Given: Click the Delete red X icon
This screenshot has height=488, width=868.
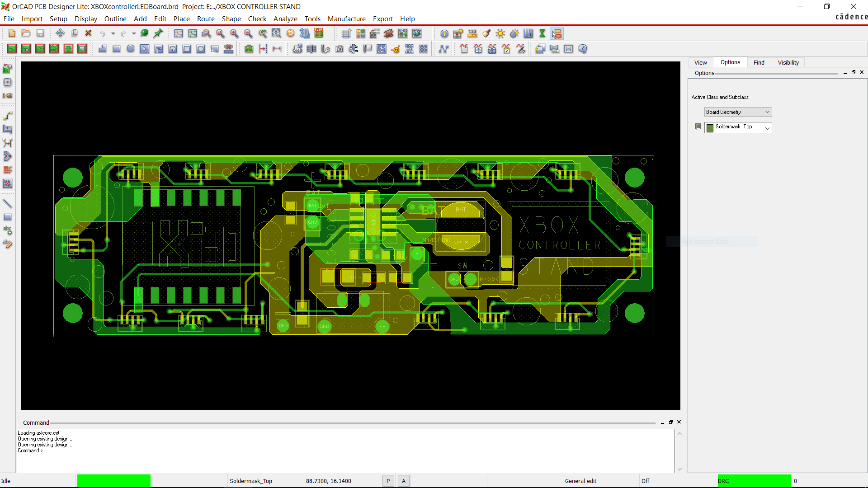Looking at the screenshot, I should pyautogui.click(x=89, y=33).
